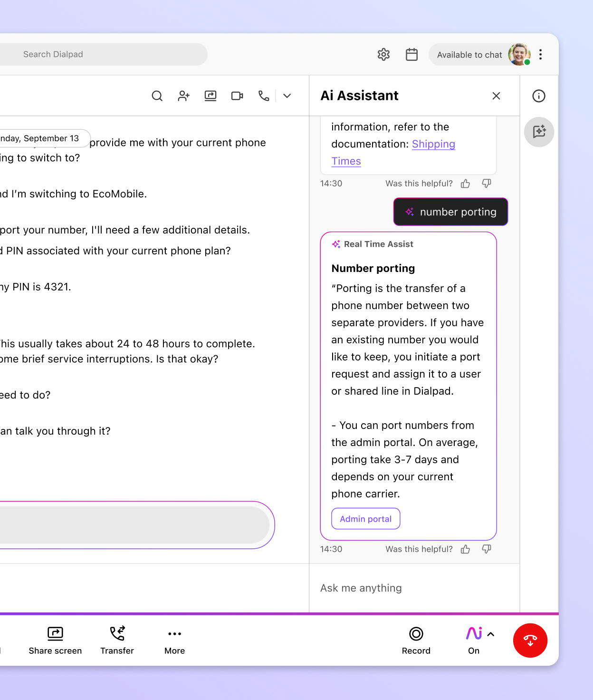The image size is (593, 700).
Task: Start video on the call
Action: tap(237, 96)
